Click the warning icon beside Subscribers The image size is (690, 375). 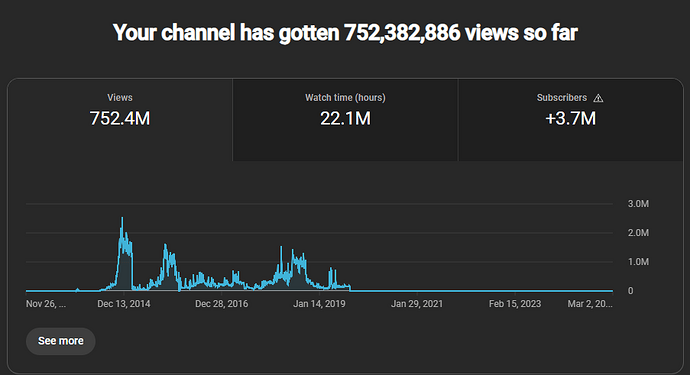pyautogui.click(x=598, y=98)
